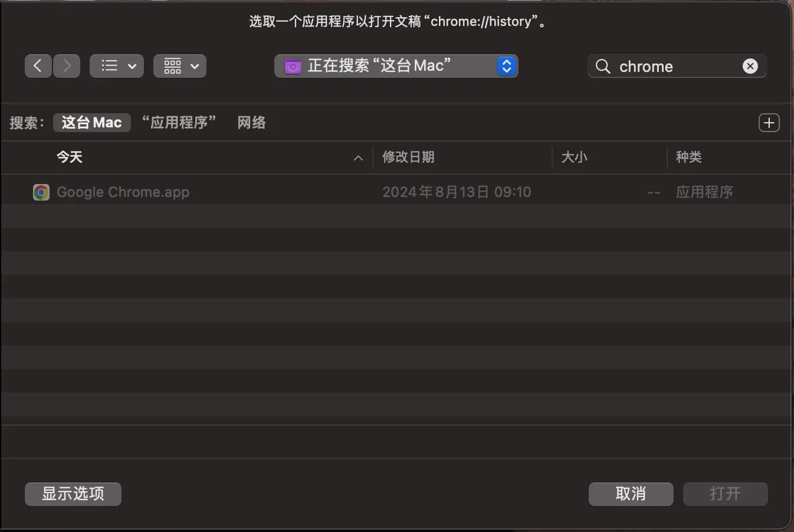Open the grid grouping options dropdown
This screenshot has width=794, height=532.
(180, 66)
